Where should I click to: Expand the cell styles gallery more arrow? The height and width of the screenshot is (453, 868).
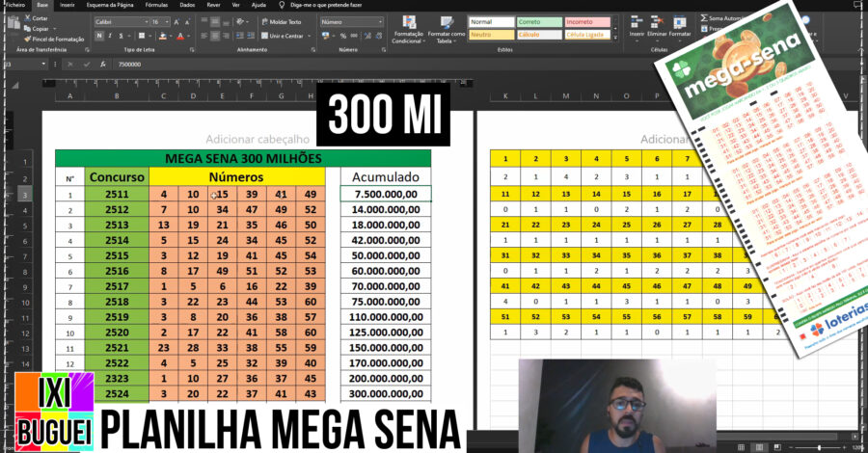tap(615, 38)
